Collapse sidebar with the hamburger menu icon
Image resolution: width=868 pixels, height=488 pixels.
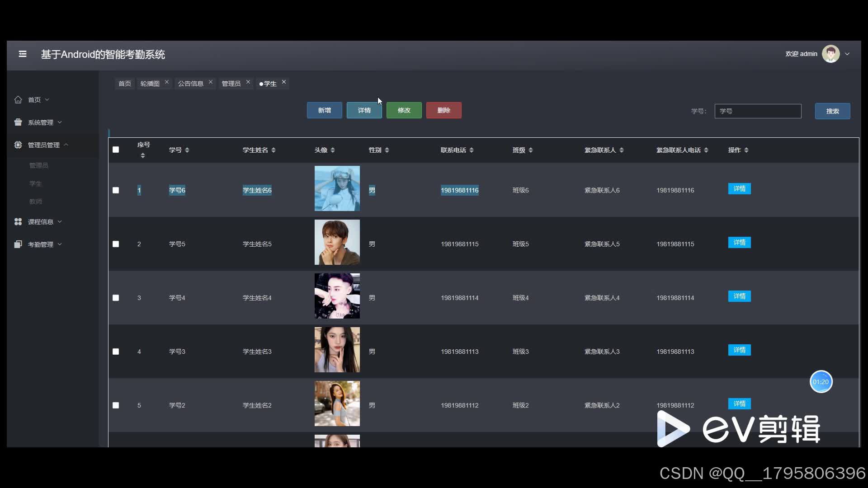point(23,54)
